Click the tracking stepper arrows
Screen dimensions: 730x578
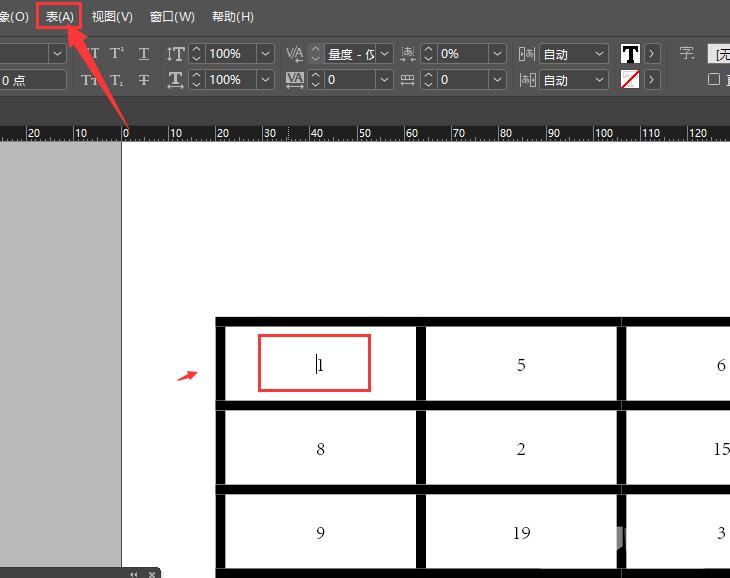point(316,80)
